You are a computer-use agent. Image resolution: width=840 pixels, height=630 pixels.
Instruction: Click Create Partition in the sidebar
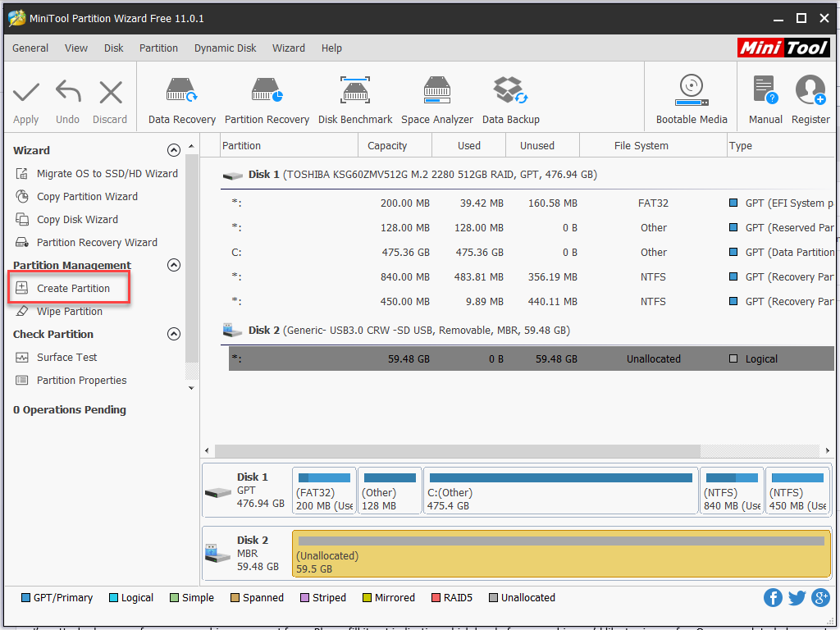point(72,289)
